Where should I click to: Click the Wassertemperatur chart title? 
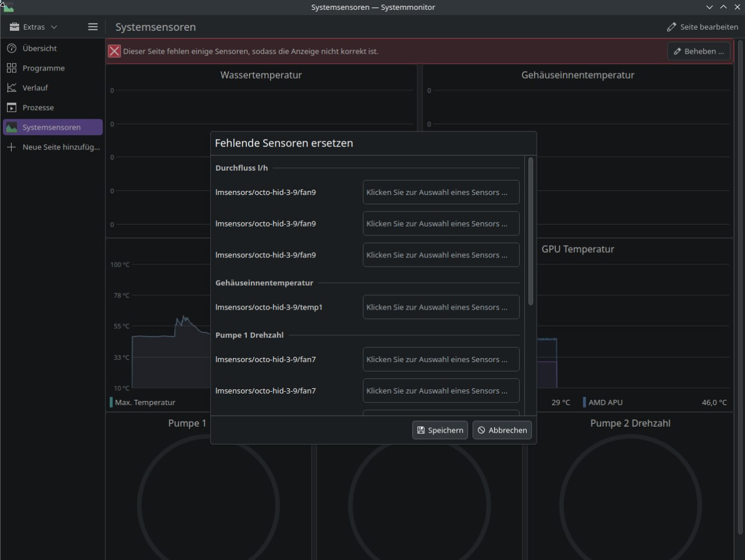pyautogui.click(x=261, y=75)
